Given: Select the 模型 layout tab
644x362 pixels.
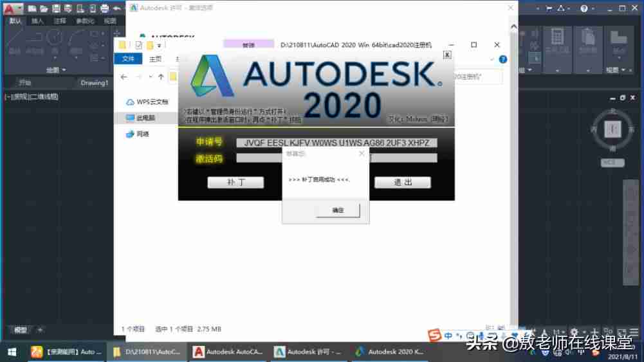Looking at the screenshot, I should tap(21, 330).
